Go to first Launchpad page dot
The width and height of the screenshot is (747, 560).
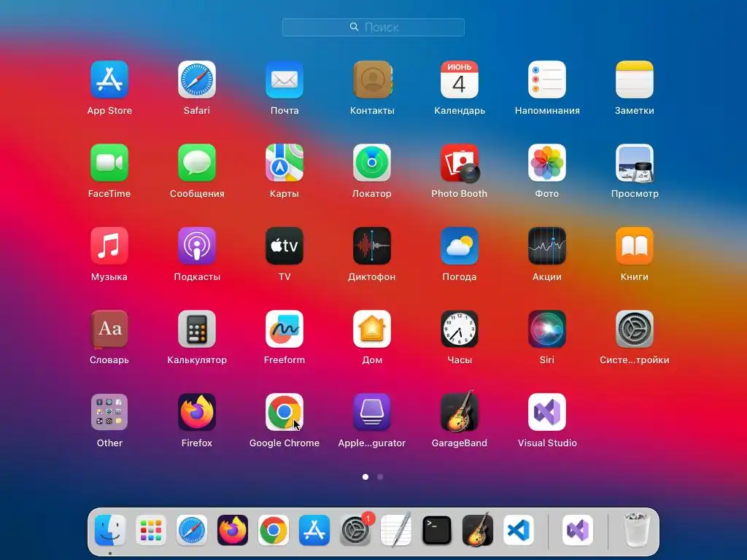pos(365,477)
